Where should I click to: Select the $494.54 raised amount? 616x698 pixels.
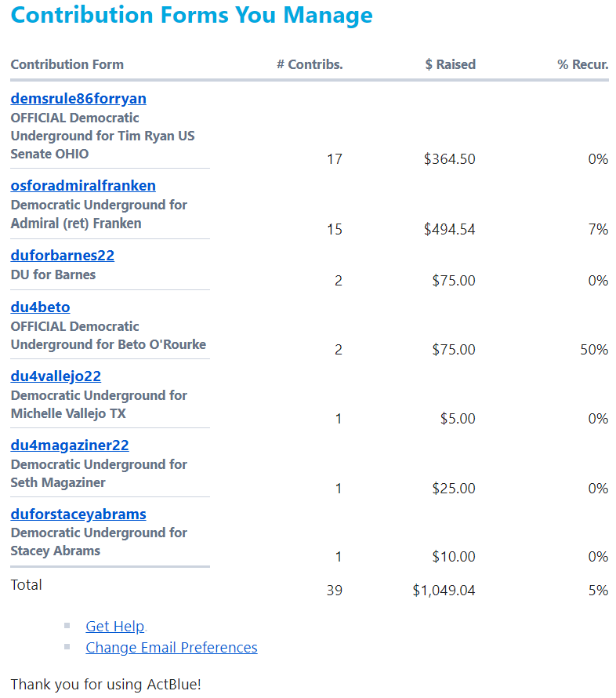pos(449,229)
